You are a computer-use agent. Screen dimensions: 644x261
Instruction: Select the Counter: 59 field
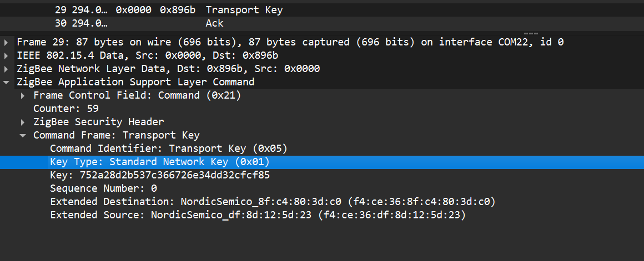point(66,109)
